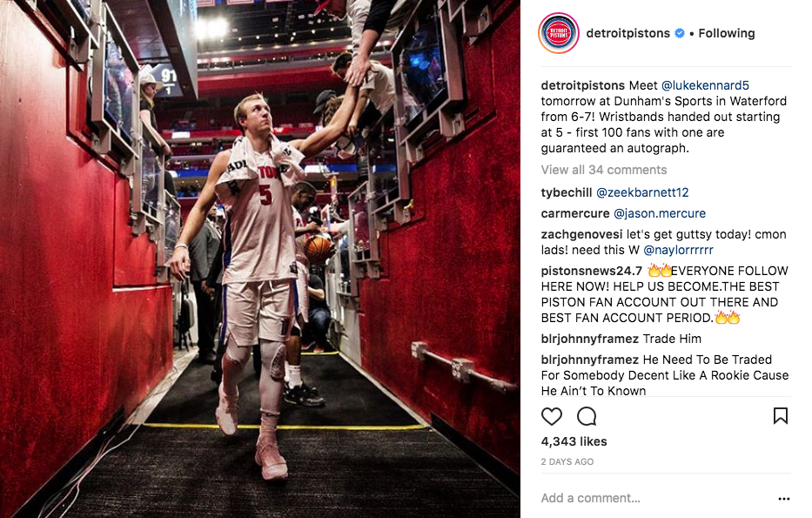
Task: Open blrjohnnyframez profile from Trade Him comment
Action: tap(590, 339)
